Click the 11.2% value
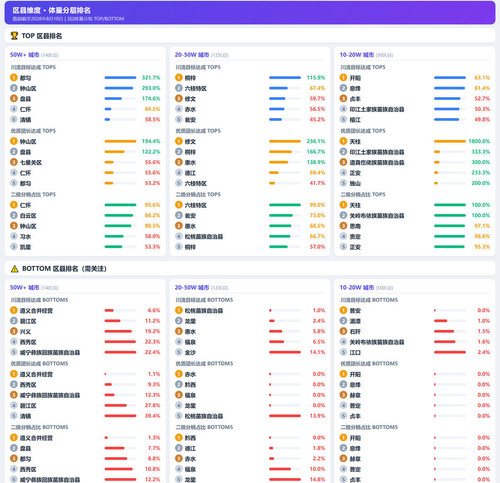Screen dimensions: 500x483 coord(152,321)
